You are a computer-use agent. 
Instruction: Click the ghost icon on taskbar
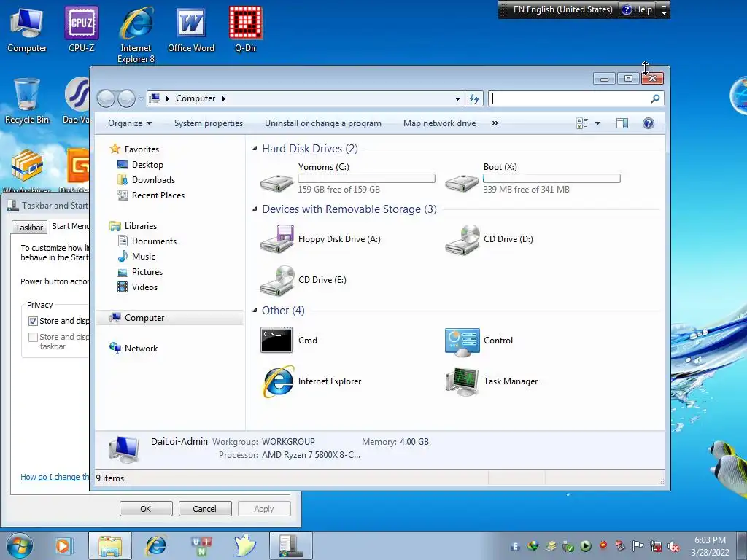[x=245, y=545]
